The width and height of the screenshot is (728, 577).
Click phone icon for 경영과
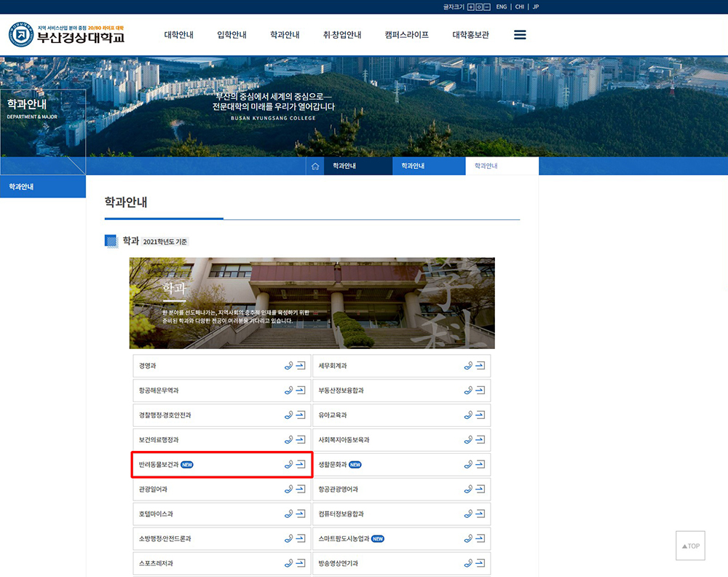tap(288, 366)
